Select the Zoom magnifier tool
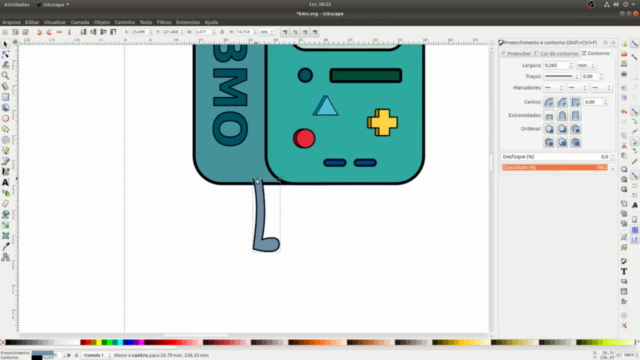This screenshot has width=640, height=360. click(5, 76)
